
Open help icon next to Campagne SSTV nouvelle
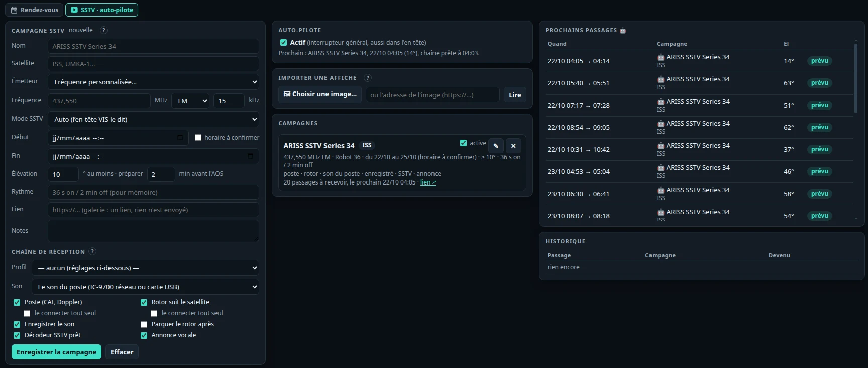click(x=104, y=30)
